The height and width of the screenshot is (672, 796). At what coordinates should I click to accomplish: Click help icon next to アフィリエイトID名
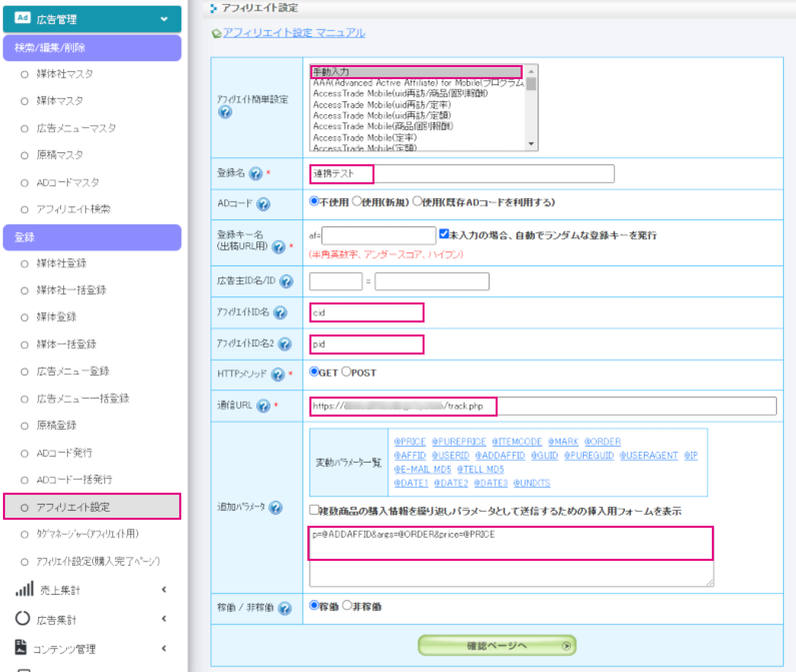pos(280,313)
